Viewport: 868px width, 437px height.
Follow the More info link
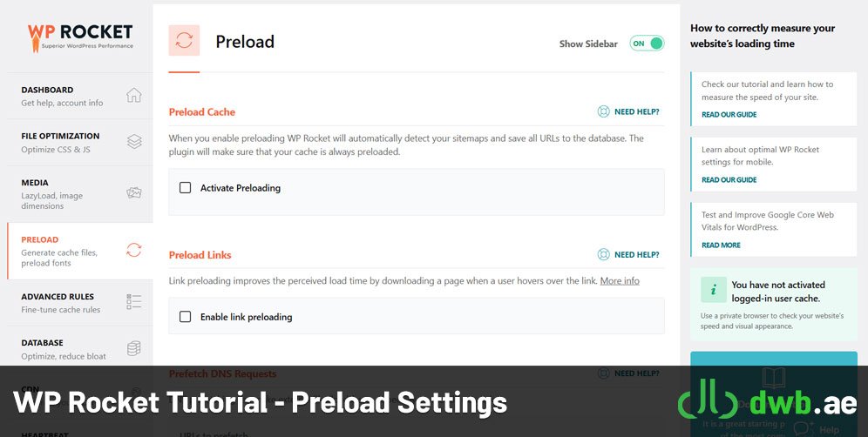coord(620,281)
